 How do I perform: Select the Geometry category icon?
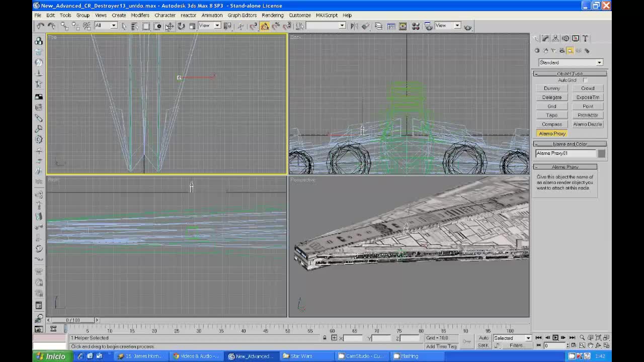[x=537, y=50]
